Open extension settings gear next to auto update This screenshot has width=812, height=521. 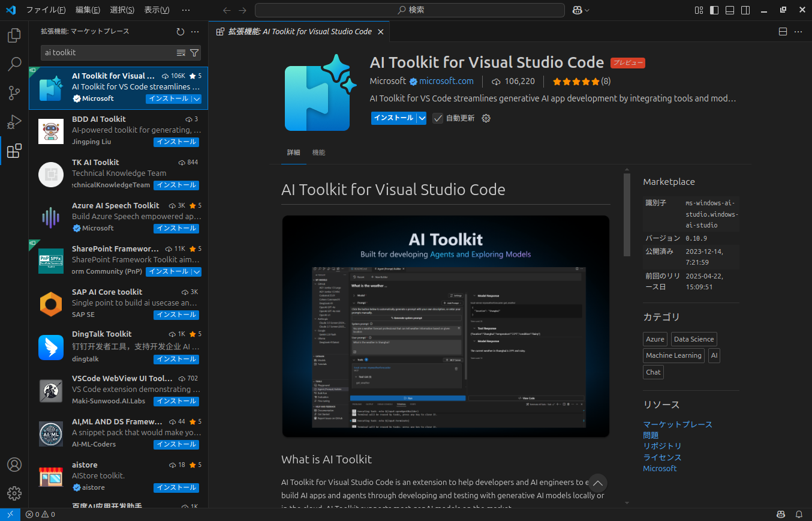486,118
